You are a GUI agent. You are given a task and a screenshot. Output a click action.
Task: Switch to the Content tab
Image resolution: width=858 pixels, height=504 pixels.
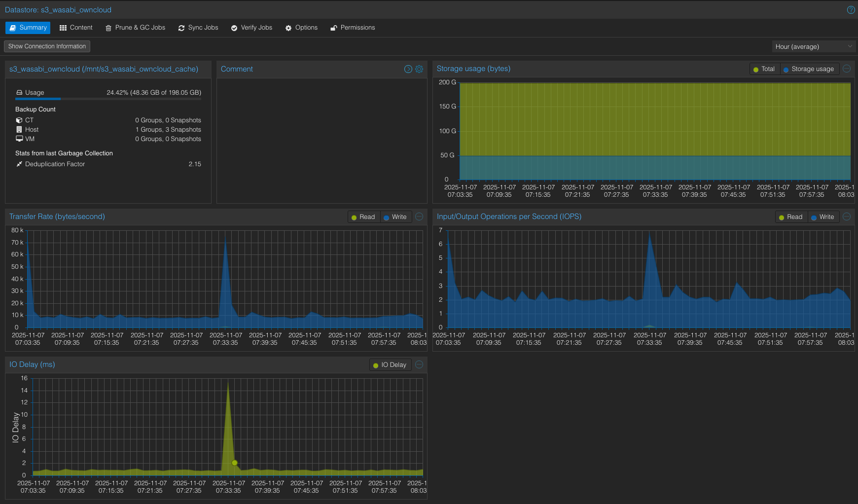(x=76, y=28)
